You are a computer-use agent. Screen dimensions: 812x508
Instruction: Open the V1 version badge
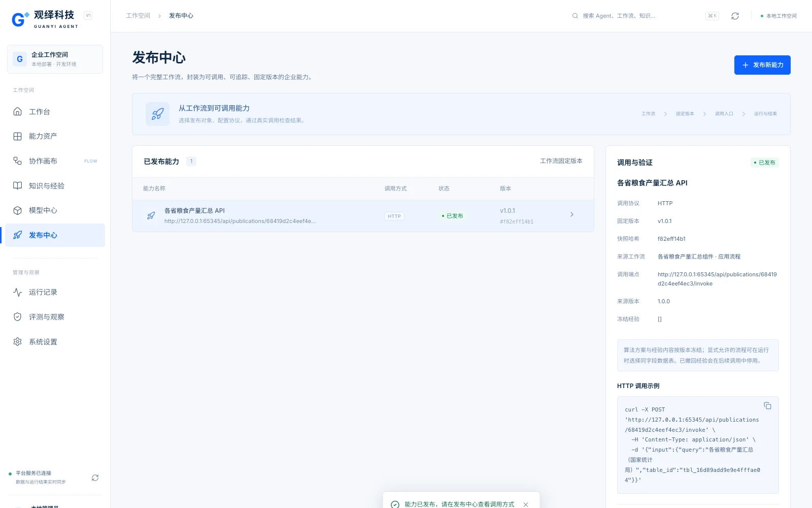click(88, 16)
